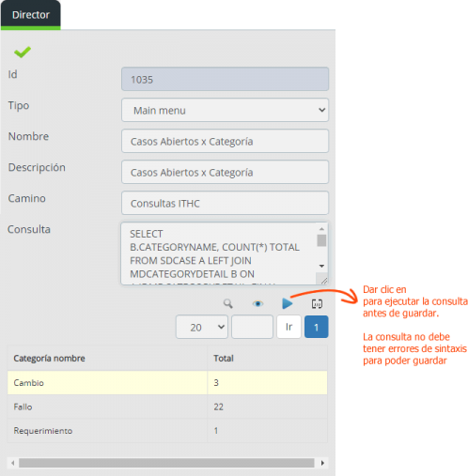Click the Descripción input field
The image size is (468, 476).
[x=225, y=172]
